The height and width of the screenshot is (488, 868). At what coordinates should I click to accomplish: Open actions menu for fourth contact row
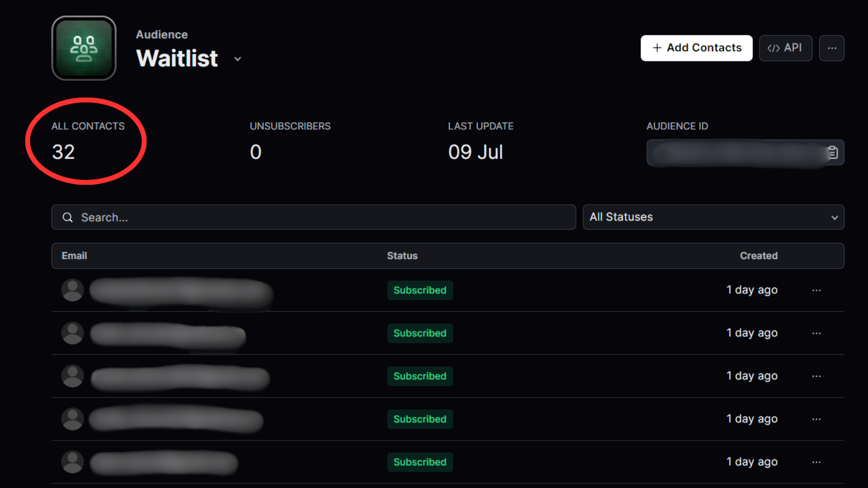click(816, 419)
